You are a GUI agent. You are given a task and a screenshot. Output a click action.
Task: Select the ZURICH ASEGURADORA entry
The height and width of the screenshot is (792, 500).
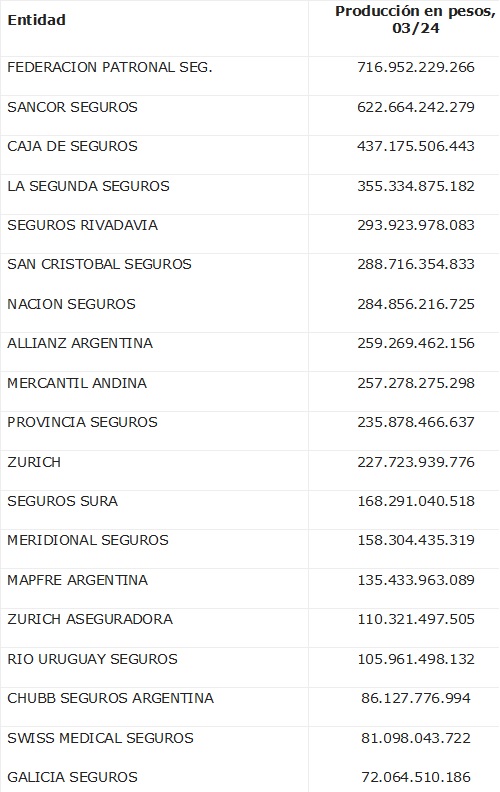click(x=90, y=619)
